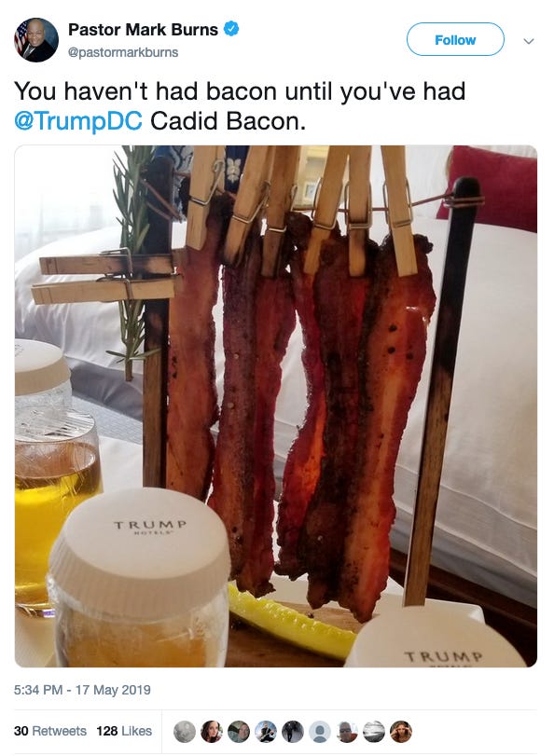554x756 pixels.
Task: Click default gray placeholder liker avatar
Action: (x=320, y=732)
